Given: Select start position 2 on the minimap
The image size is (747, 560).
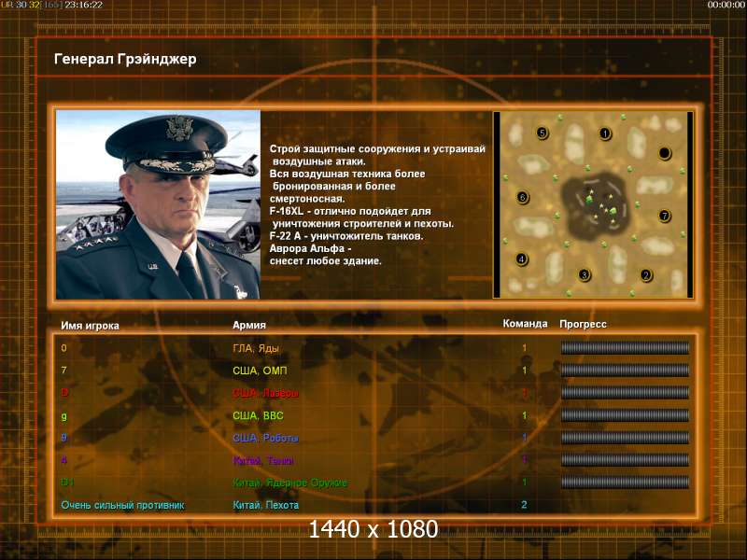Looking at the screenshot, I should [x=646, y=274].
